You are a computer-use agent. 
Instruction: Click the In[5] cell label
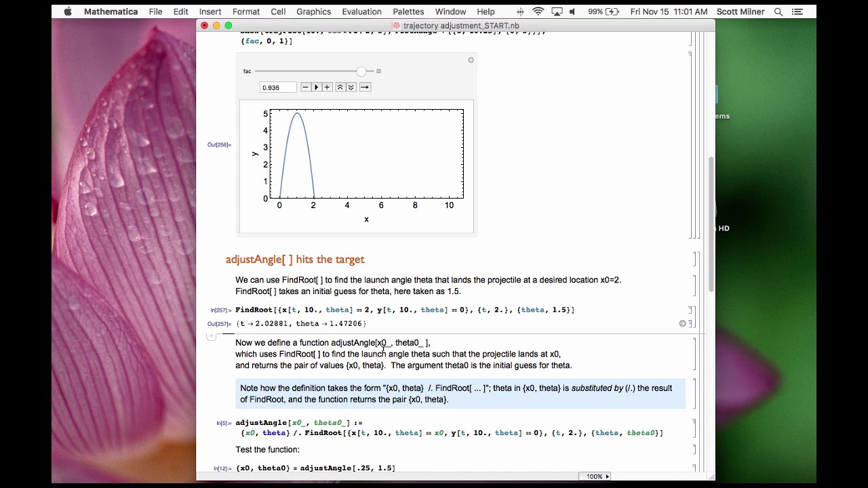(224, 423)
